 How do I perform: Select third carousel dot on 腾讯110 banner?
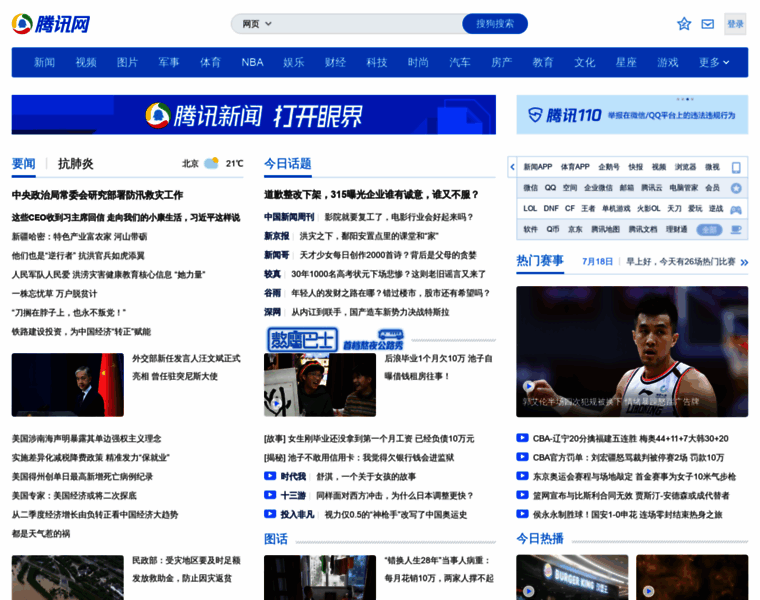click(x=687, y=99)
